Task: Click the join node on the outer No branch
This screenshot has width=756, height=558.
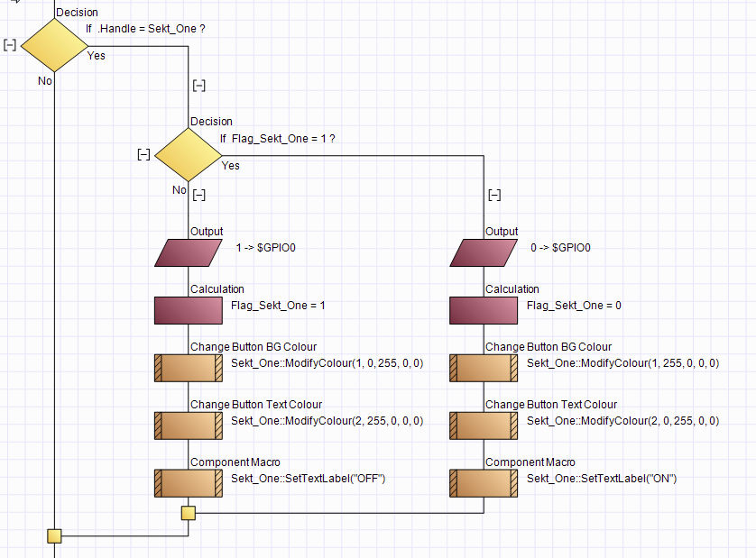Action: tap(54, 535)
